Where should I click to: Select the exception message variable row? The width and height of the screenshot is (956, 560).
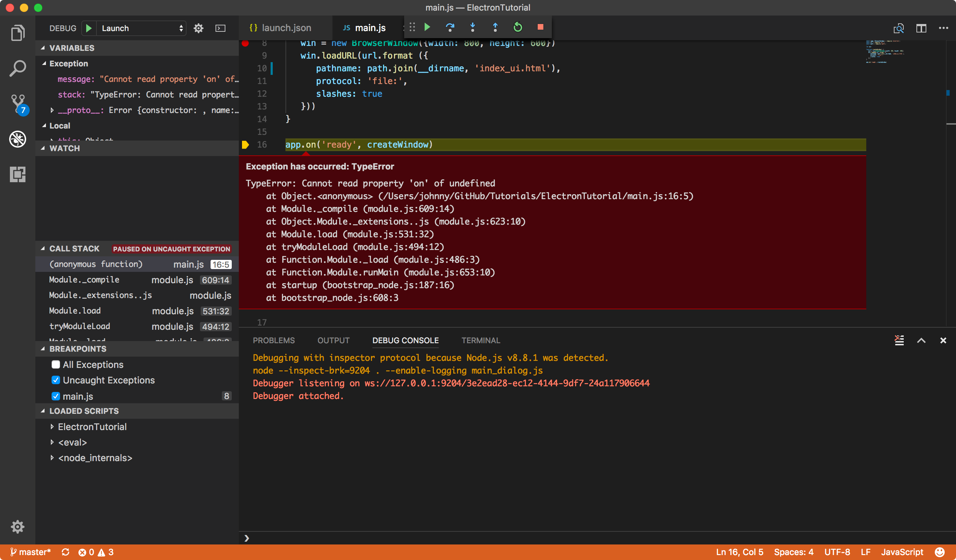[x=137, y=79]
